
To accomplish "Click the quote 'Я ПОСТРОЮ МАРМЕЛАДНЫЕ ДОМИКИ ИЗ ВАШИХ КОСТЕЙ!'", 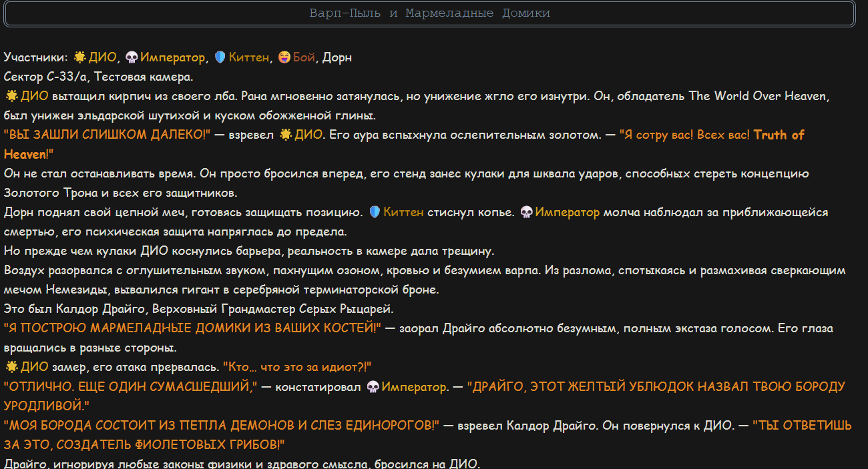I will click(x=192, y=328).
